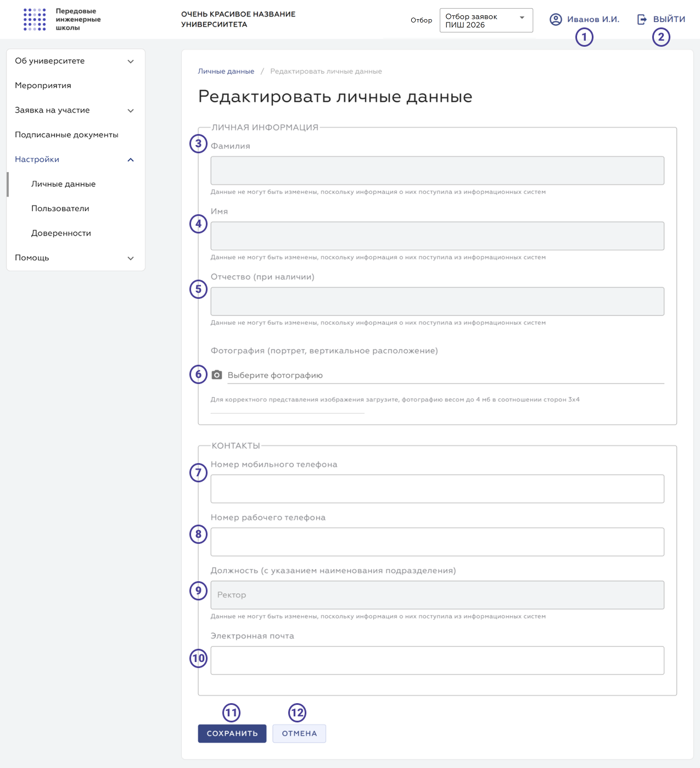This screenshot has height=768, width=700.
Task: Follow the Личные данные breadcrumb link
Action: pyautogui.click(x=226, y=71)
